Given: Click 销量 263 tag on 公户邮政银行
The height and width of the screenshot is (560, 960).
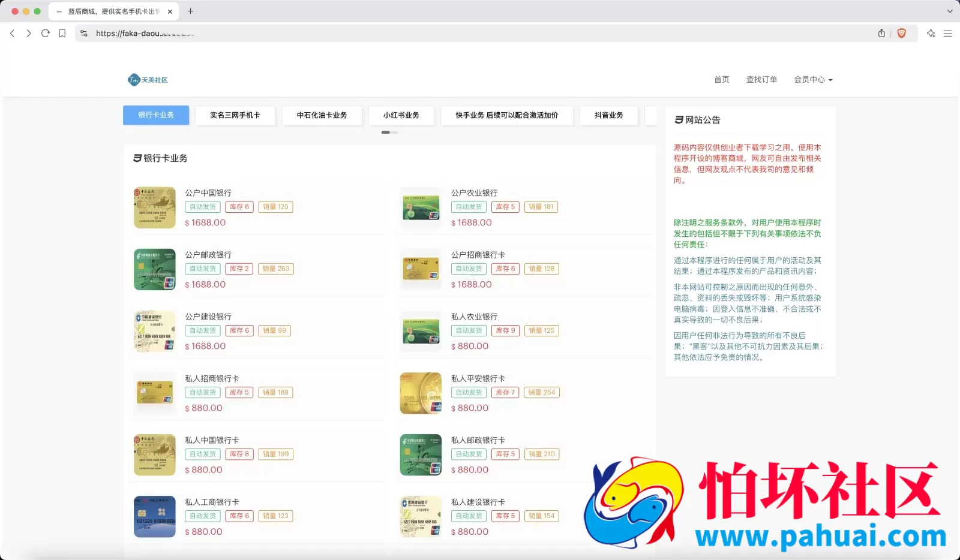Looking at the screenshot, I should pos(276,269).
